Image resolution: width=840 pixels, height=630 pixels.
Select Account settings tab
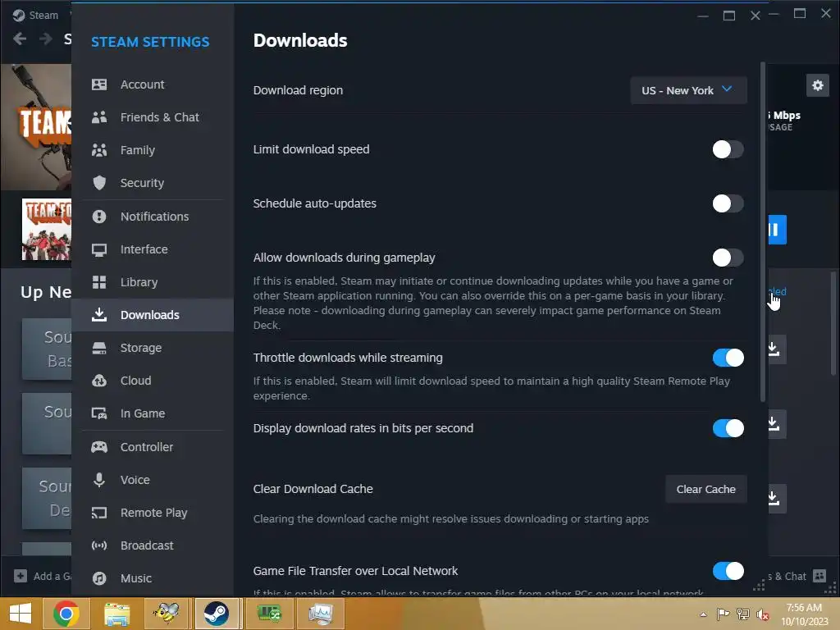[153, 84]
